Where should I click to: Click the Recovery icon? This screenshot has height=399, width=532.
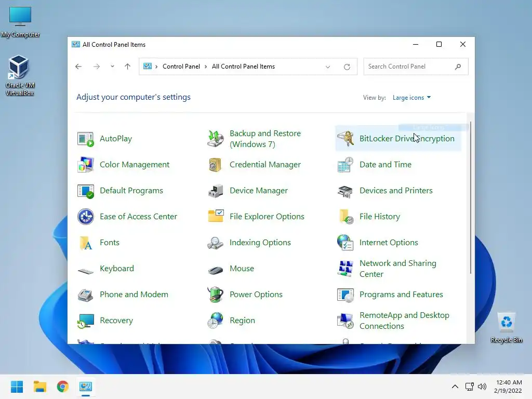86,321
